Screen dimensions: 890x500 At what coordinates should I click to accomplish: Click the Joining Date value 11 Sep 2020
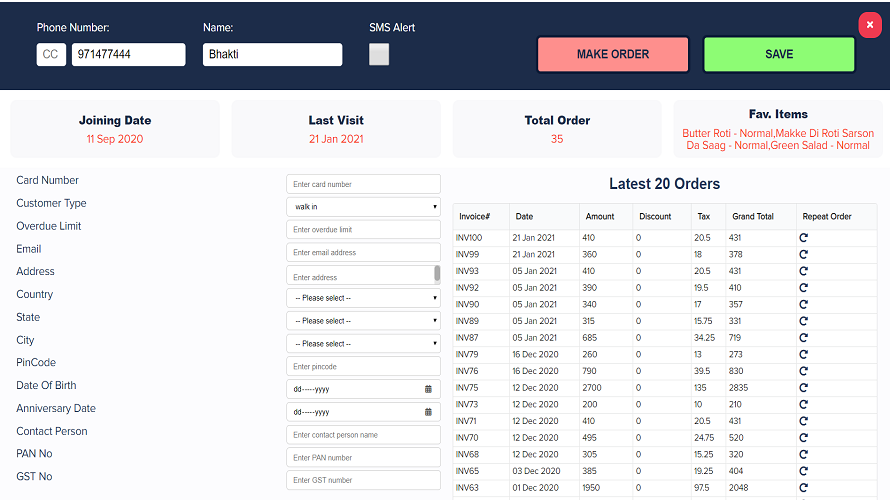[x=115, y=139]
